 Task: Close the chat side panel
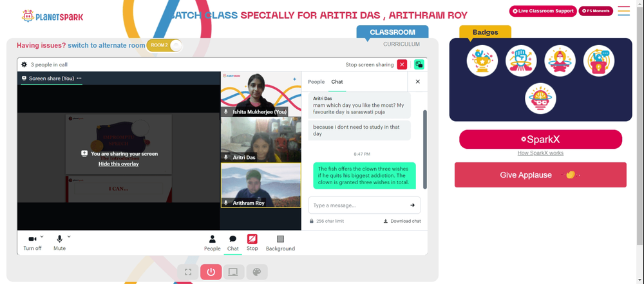click(418, 82)
